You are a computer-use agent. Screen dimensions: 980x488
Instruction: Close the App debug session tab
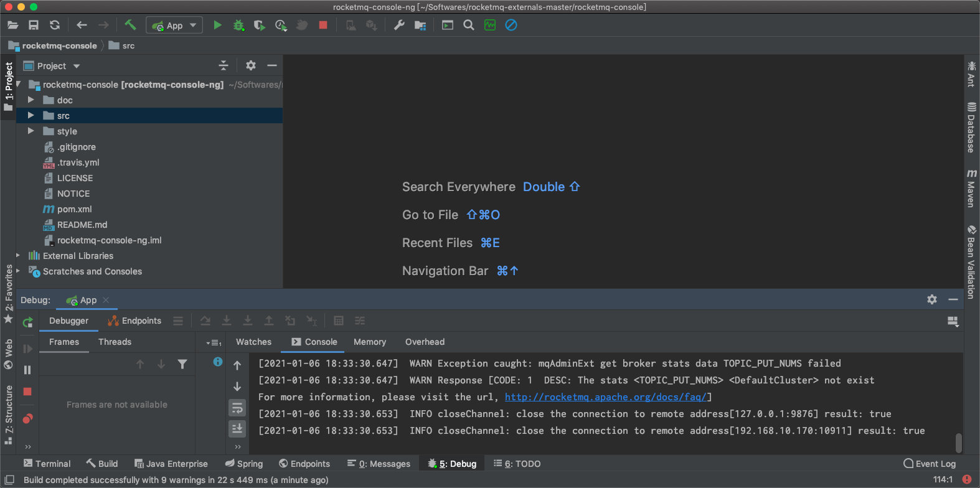click(106, 300)
